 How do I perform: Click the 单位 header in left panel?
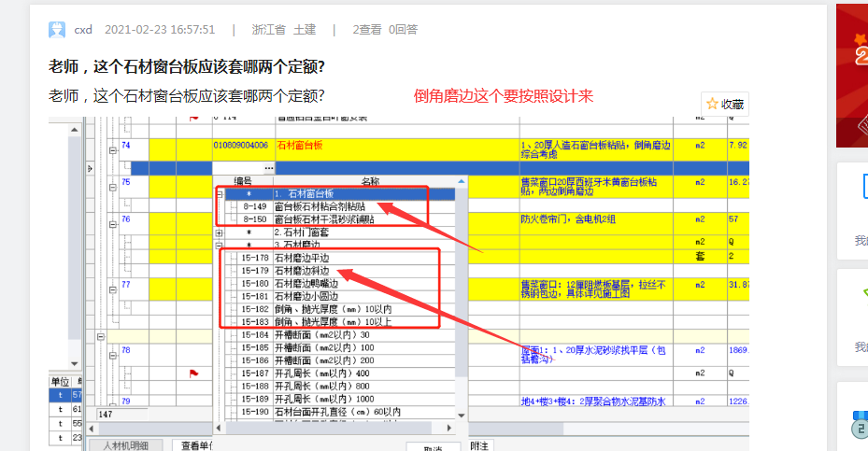click(x=60, y=381)
